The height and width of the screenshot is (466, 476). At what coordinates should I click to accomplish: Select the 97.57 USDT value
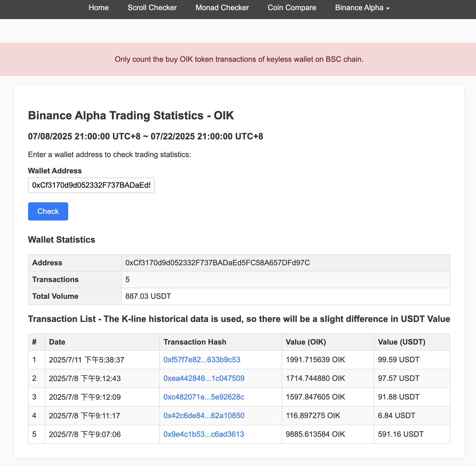pos(399,378)
